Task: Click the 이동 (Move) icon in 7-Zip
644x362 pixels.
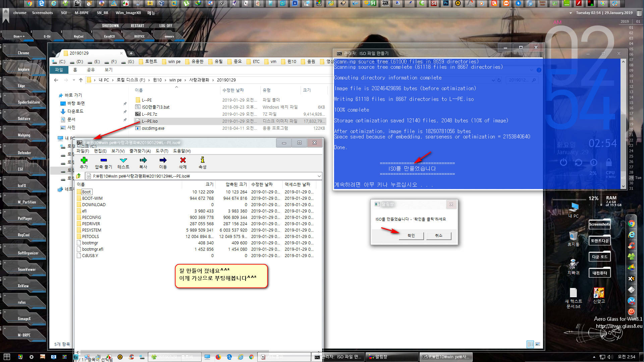Action: point(163,163)
